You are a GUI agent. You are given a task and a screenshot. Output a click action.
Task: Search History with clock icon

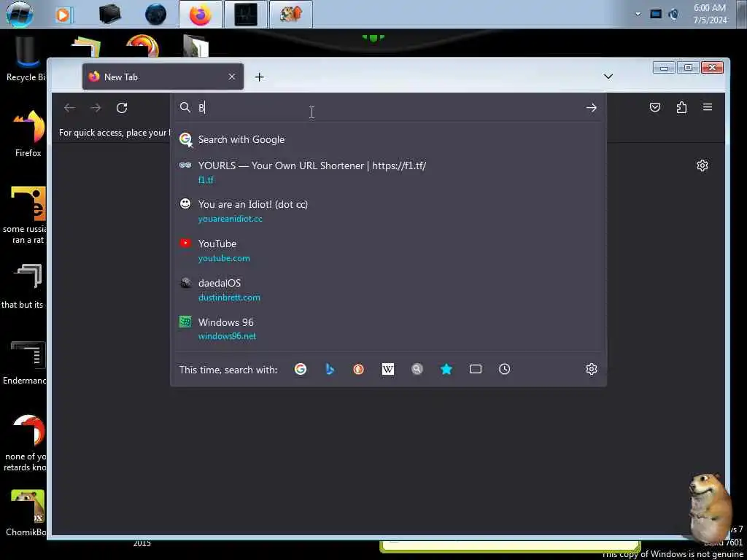click(505, 369)
